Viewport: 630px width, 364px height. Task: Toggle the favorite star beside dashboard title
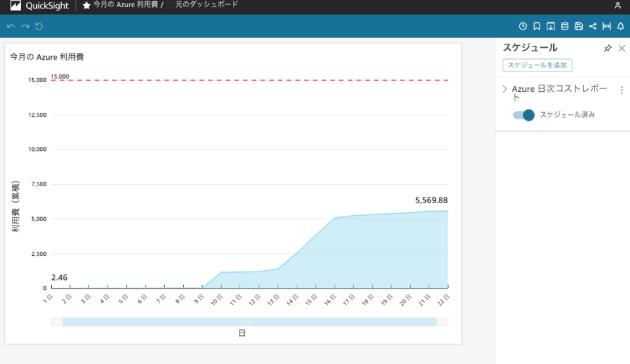(x=87, y=5)
